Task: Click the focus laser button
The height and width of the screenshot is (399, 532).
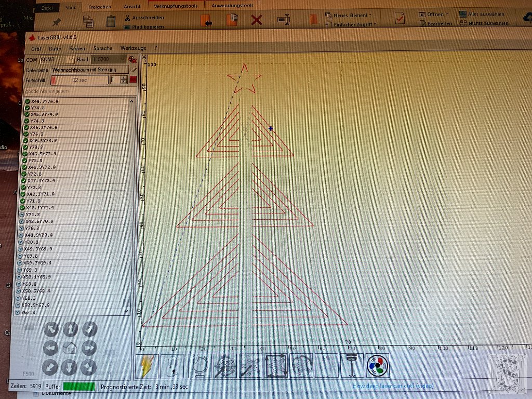Action: (352, 365)
